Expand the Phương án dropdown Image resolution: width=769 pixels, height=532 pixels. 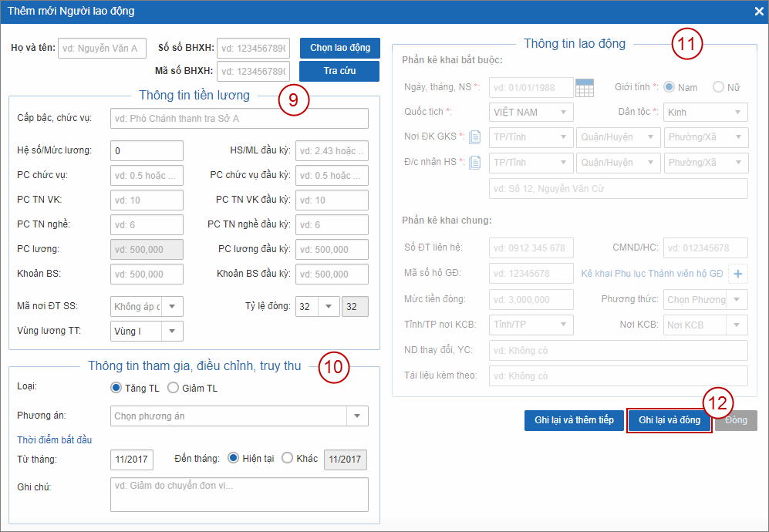[356, 416]
